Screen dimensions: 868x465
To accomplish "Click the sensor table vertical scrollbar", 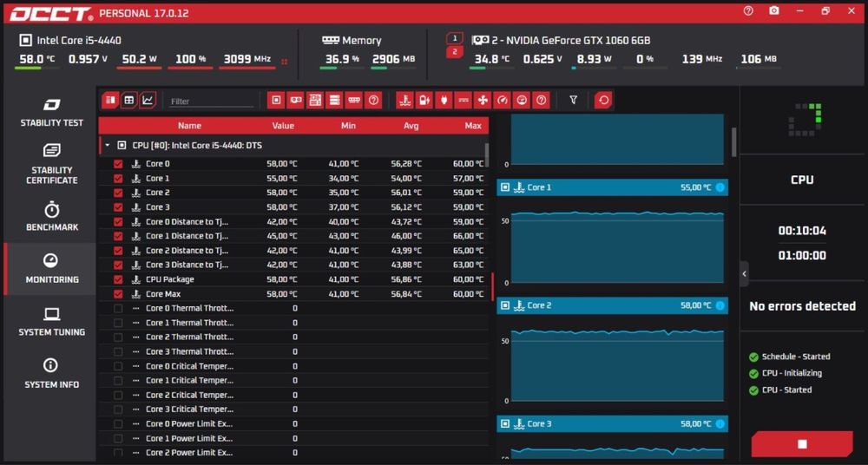I will point(487,155).
